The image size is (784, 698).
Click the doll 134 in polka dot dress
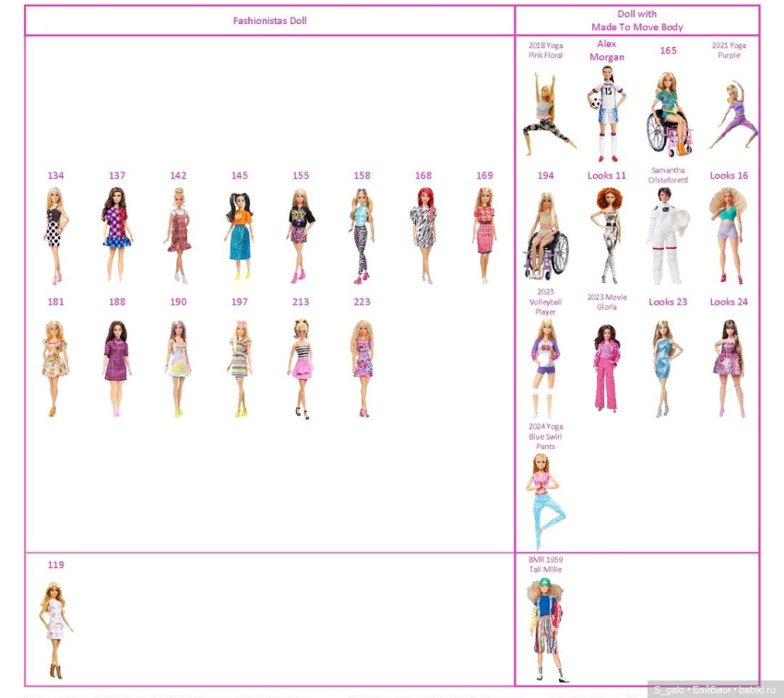pyautogui.click(x=55, y=234)
